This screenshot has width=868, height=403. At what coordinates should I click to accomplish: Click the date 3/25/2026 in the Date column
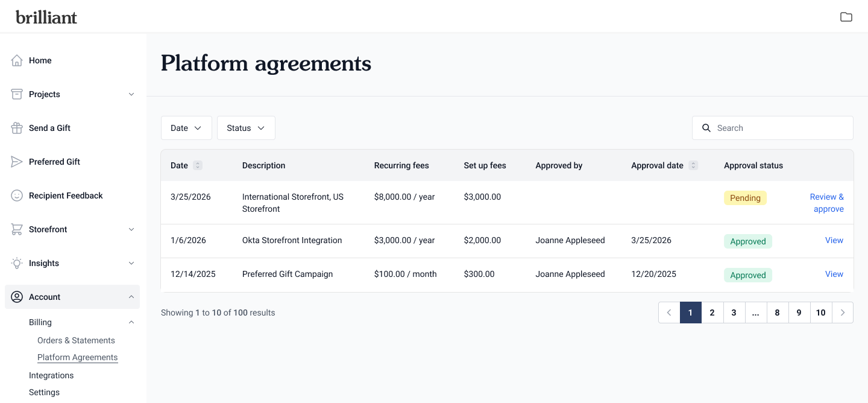pos(190,197)
